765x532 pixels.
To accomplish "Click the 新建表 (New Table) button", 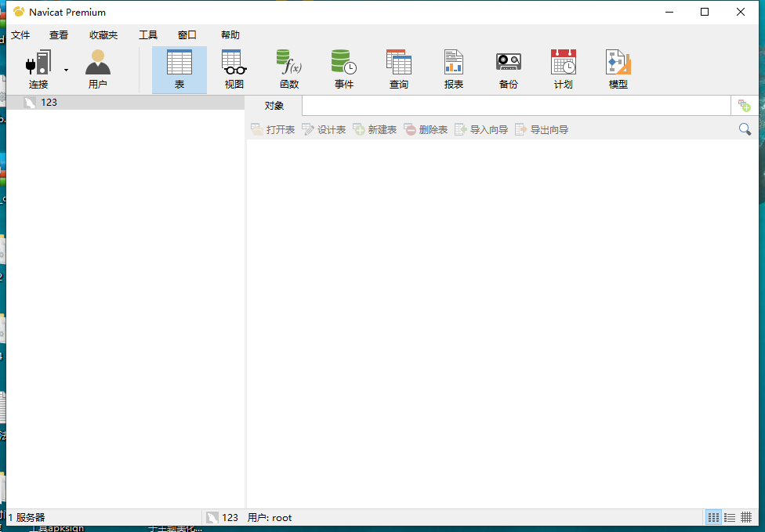I will [x=375, y=129].
